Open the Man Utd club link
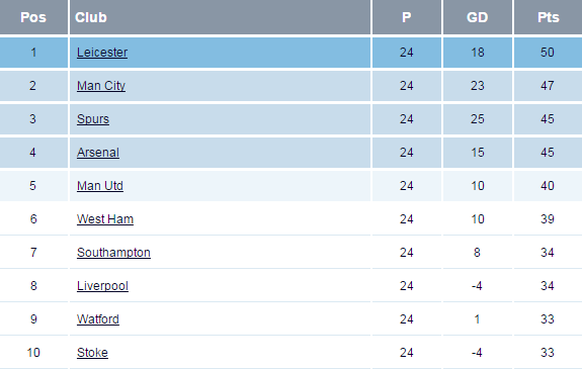The width and height of the screenshot is (582, 369). [100, 186]
